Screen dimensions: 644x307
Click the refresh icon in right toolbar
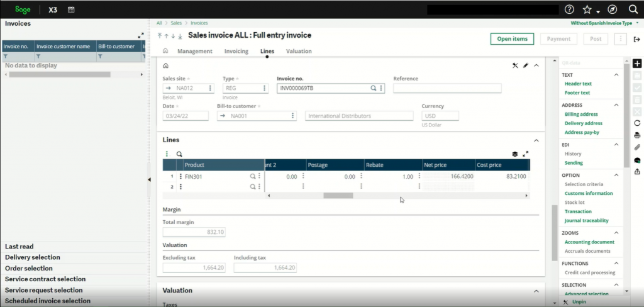[x=637, y=123]
